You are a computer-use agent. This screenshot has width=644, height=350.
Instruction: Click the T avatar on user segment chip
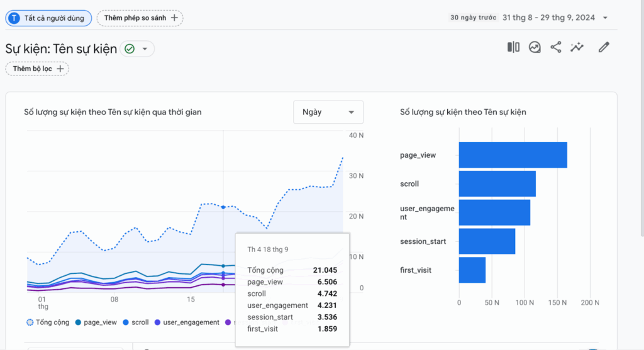pos(15,18)
